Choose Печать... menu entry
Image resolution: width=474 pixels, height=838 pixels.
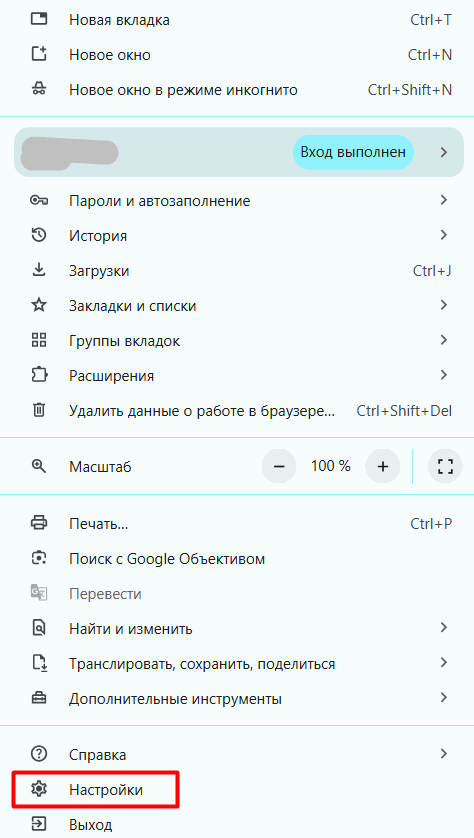pos(237,524)
